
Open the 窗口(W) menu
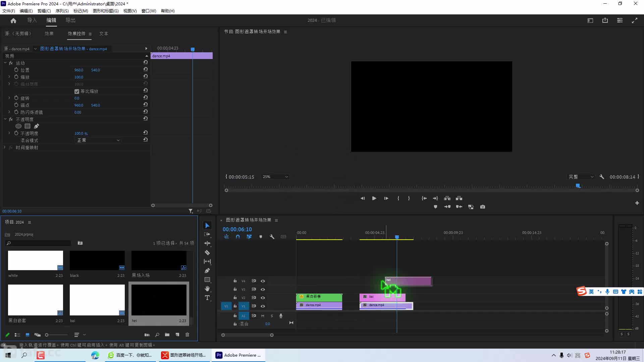[x=149, y=11]
